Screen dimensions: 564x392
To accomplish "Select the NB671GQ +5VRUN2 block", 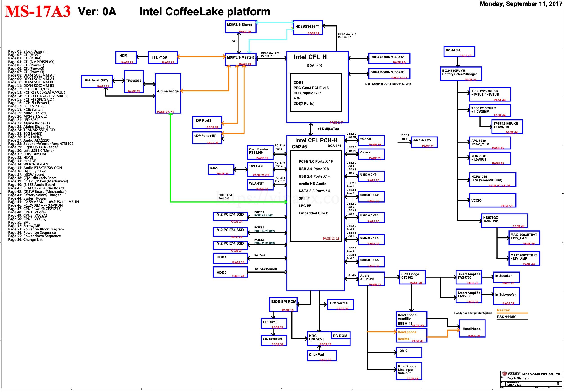I will pos(505,221).
